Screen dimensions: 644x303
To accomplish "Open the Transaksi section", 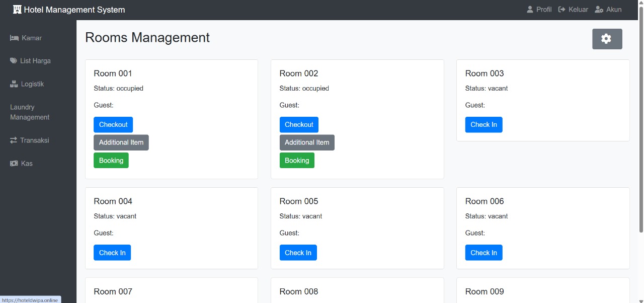I will 34,140.
